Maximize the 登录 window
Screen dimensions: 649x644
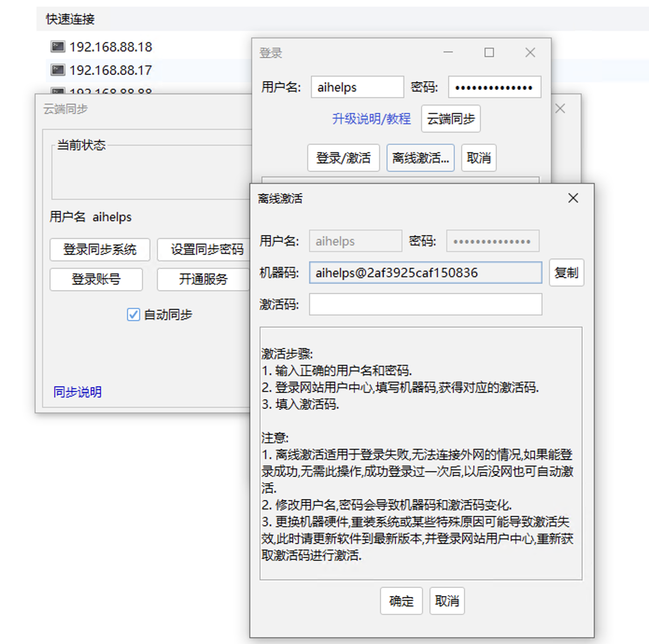pos(489,52)
